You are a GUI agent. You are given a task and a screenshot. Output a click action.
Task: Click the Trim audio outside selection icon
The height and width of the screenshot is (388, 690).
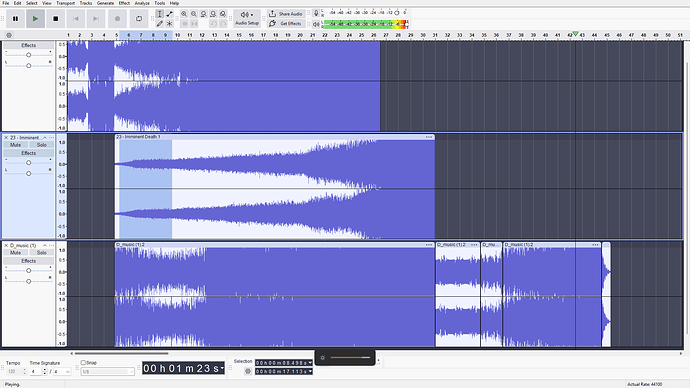click(184, 24)
